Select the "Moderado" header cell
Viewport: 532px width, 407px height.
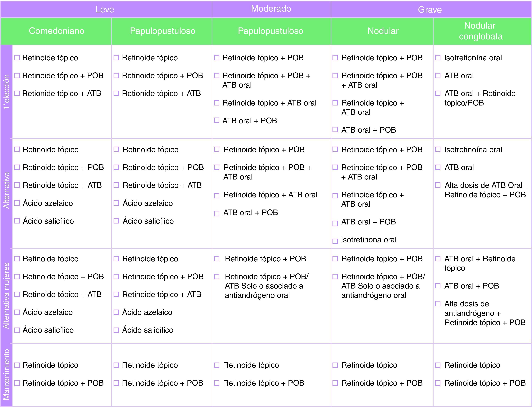(271, 9)
